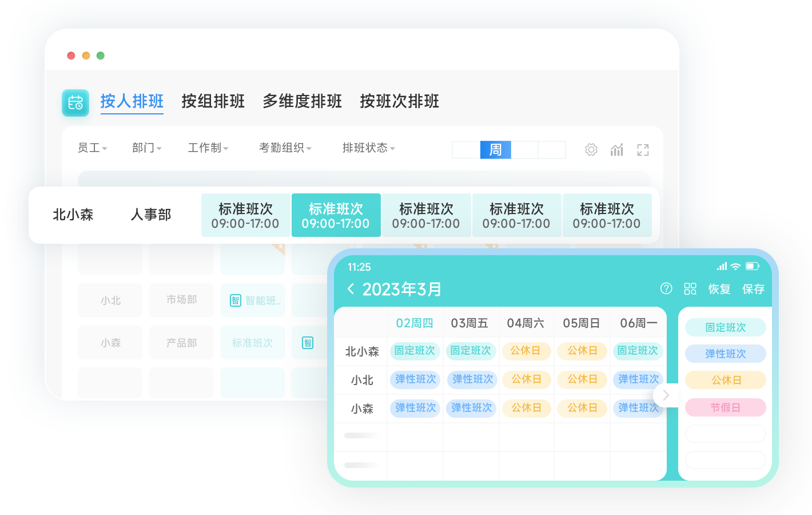
Task: Choose the yellow 公休日 shift swatch
Action: 725,380
